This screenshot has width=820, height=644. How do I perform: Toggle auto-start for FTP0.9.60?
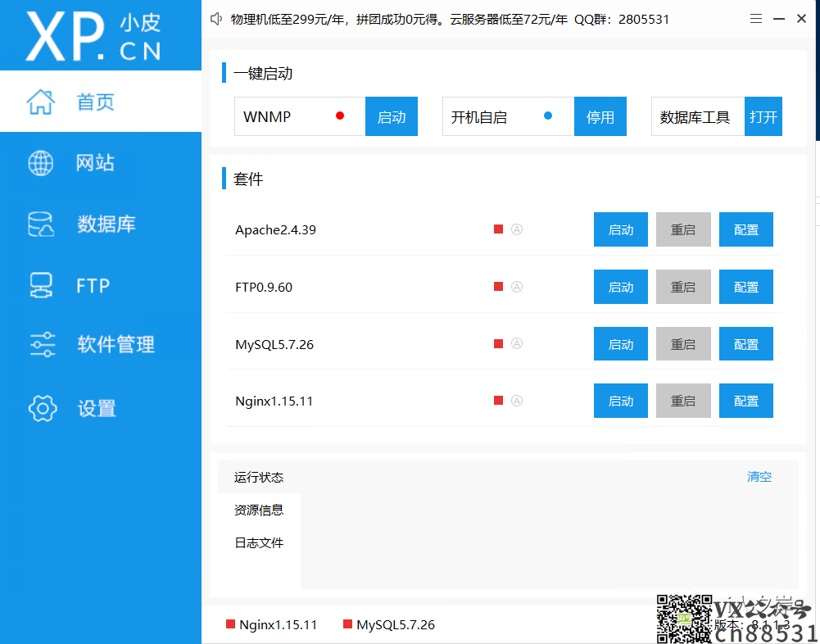516,287
